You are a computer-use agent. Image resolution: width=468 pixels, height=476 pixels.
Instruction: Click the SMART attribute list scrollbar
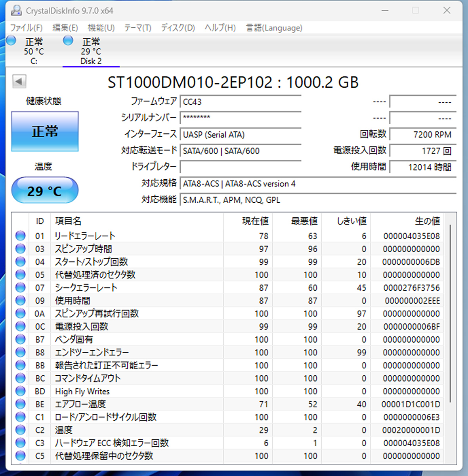pyautogui.click(x=451, y=313)
